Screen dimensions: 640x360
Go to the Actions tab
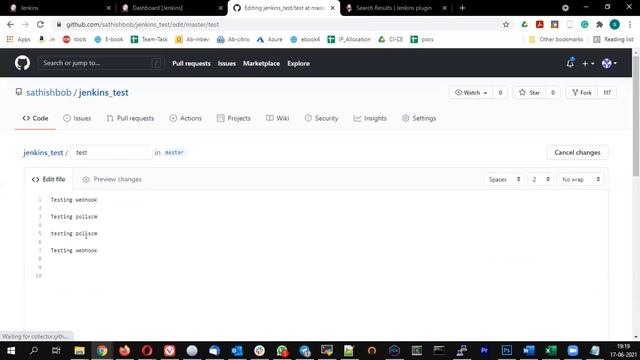pos(185,118)
